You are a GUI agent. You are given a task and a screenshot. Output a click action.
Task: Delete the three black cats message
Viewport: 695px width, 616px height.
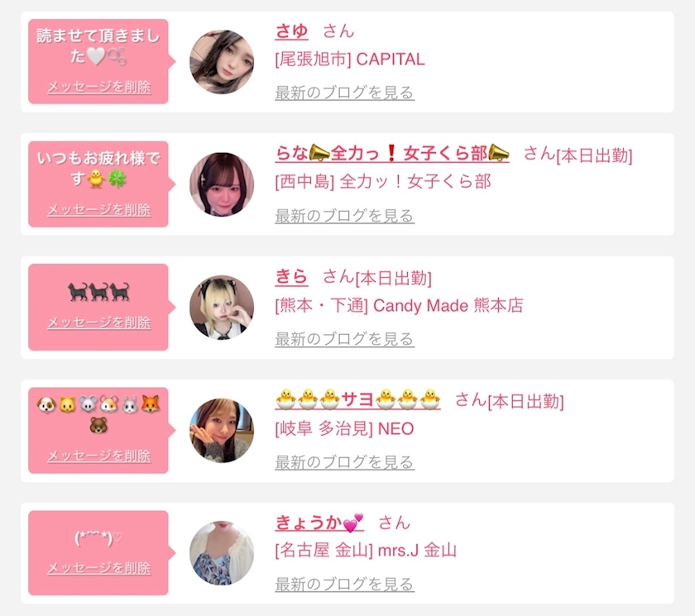click(x=98, y=322)
